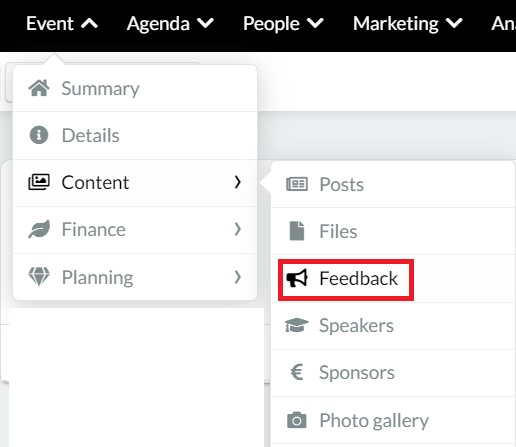Screen dimensions: 516x447
Task: Select the Summary menu entry
Action: pyautogui.click(x=135, y=88)
